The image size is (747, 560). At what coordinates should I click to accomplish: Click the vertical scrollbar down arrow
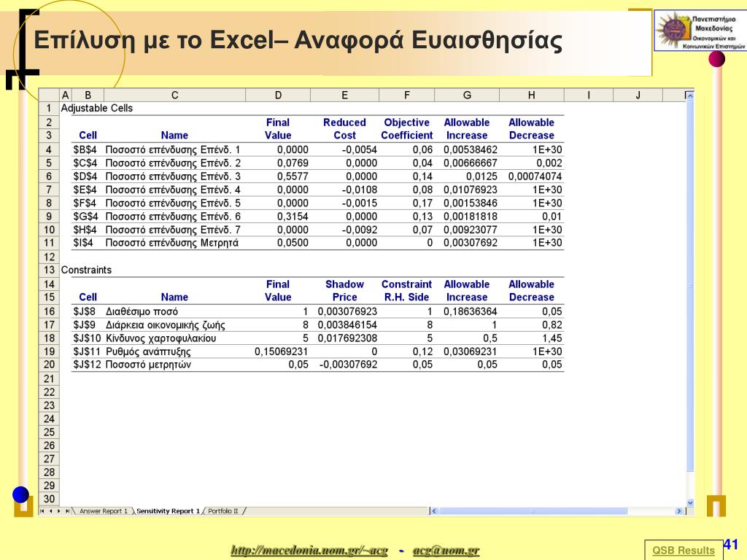tap(690, 502)
